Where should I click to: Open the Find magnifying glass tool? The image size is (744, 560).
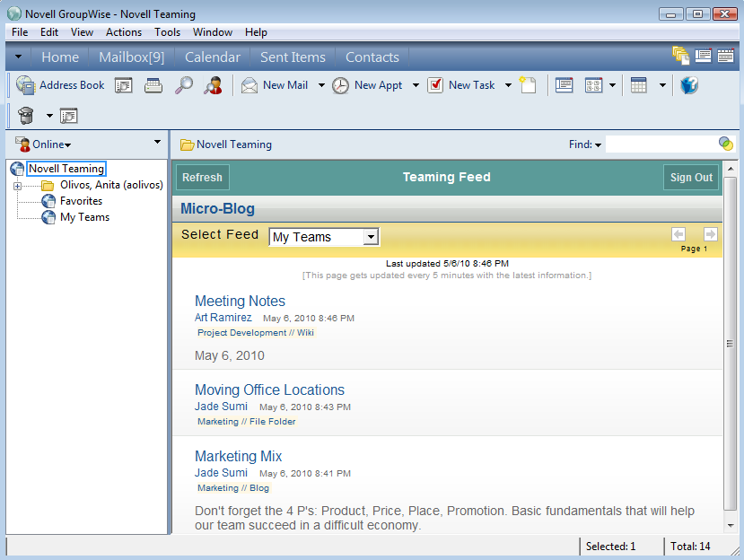click(184, 86)
